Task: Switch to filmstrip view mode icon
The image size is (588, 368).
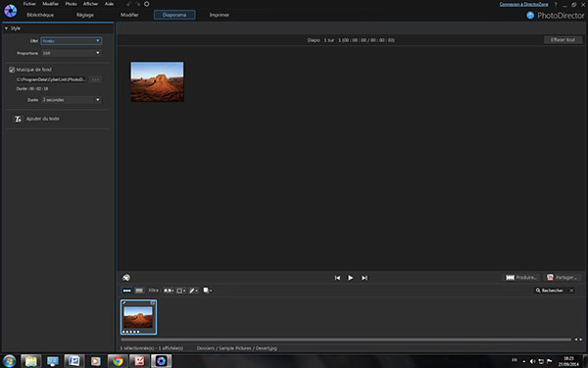Action: tap(126, 290)
